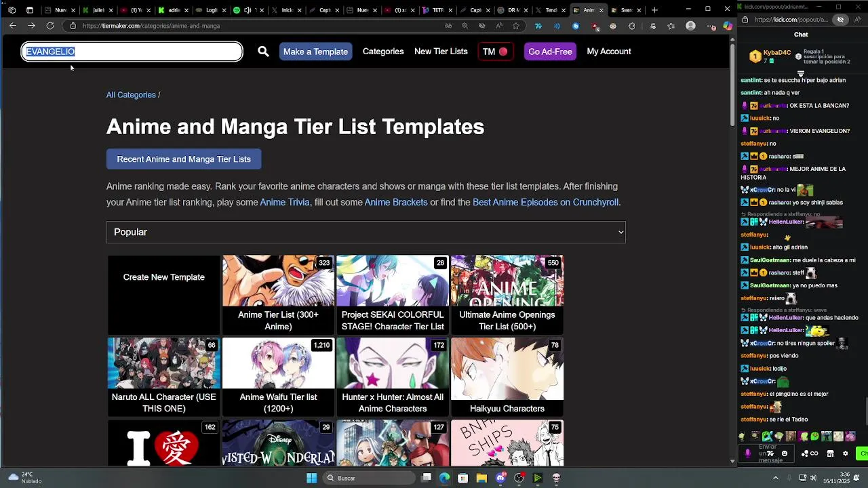Toggle the TM live indicator button
This screenshot has height=488, width=868.
pyautogui.click(x=495, y=52)
